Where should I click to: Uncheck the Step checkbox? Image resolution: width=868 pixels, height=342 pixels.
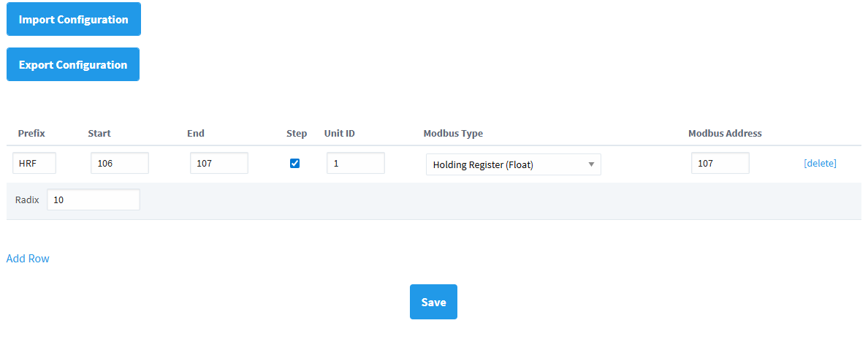(295, 163)
